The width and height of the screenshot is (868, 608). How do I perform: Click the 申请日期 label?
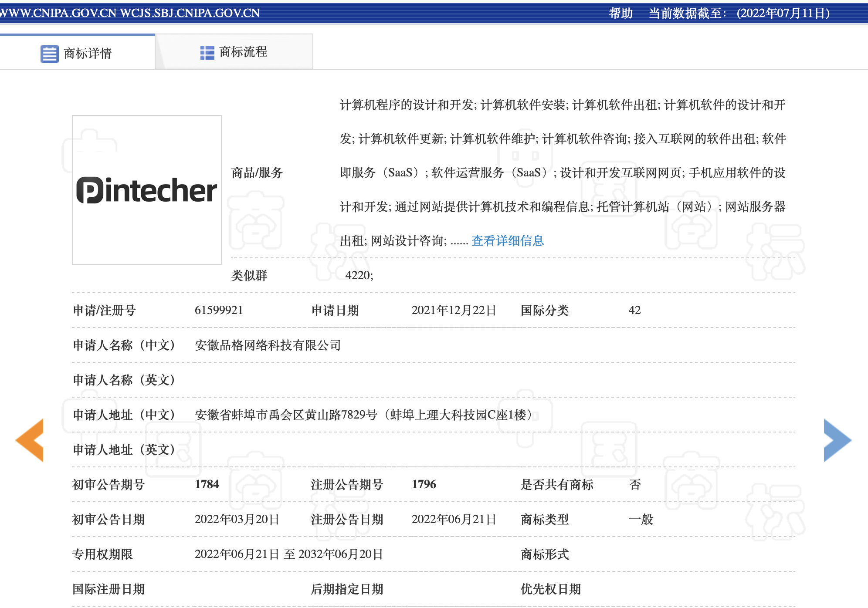(335, 310)
